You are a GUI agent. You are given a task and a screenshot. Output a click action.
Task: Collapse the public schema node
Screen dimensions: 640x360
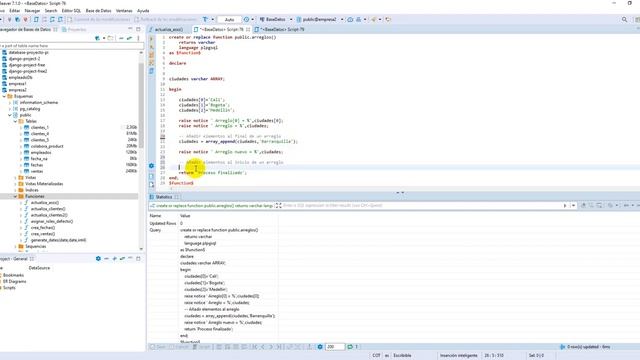[x=10, y=115]
